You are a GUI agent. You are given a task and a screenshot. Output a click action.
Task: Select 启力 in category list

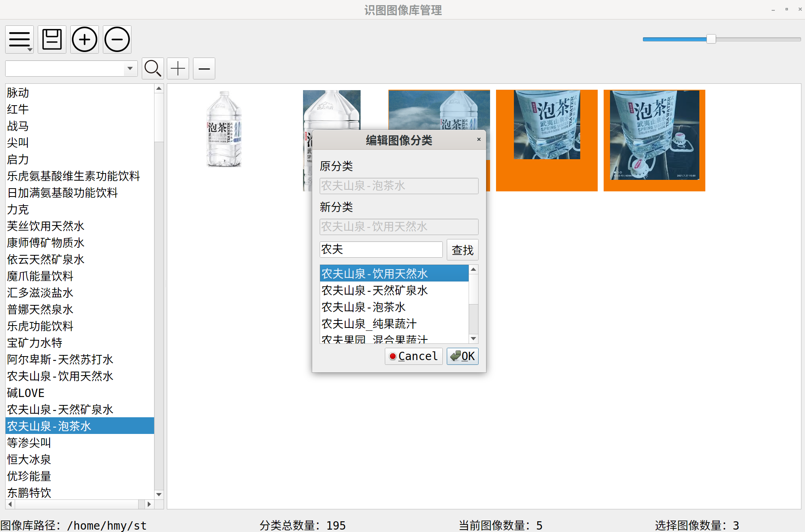[x=79, y=159]
